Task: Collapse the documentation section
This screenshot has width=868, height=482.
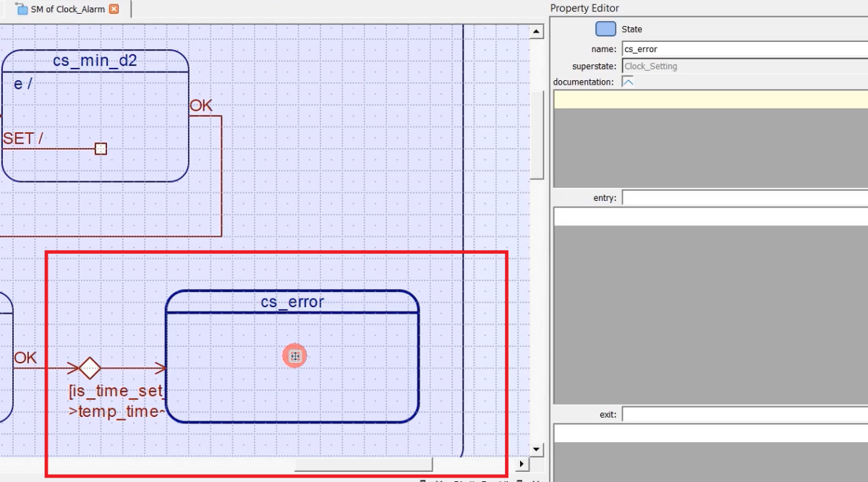Action: click(627, 82)
